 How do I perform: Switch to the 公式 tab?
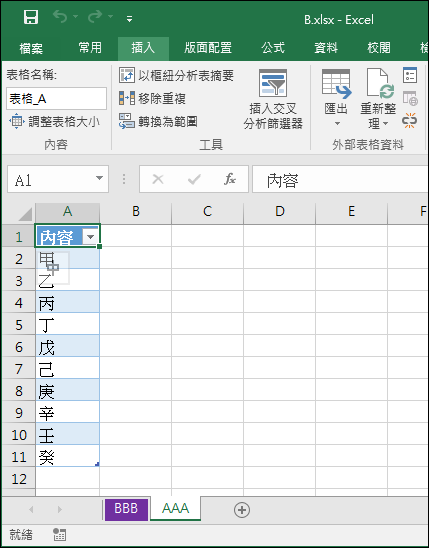[273, 48]
